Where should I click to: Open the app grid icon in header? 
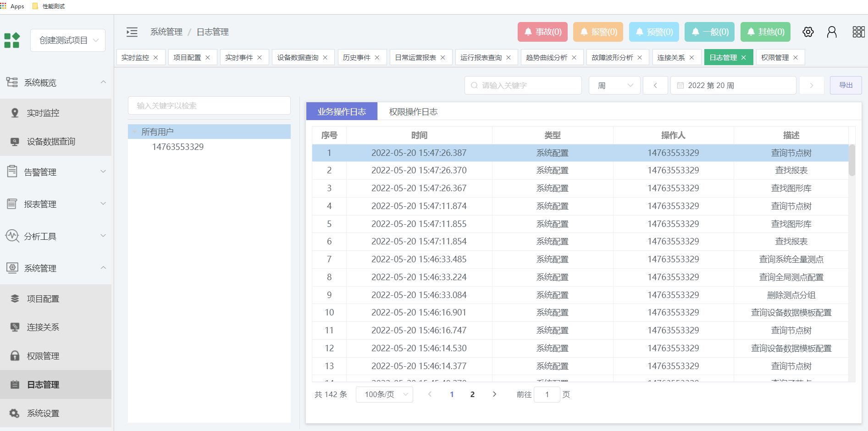pos(858,32)
